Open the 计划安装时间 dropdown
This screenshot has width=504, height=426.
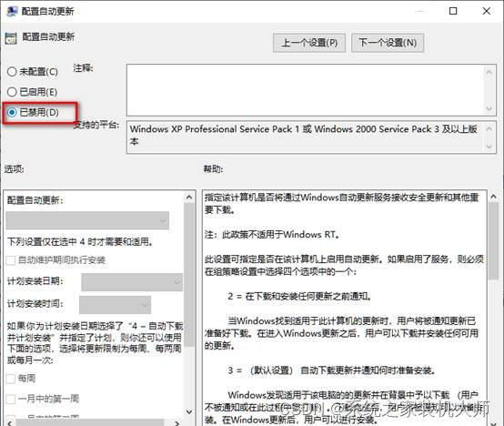115,304
